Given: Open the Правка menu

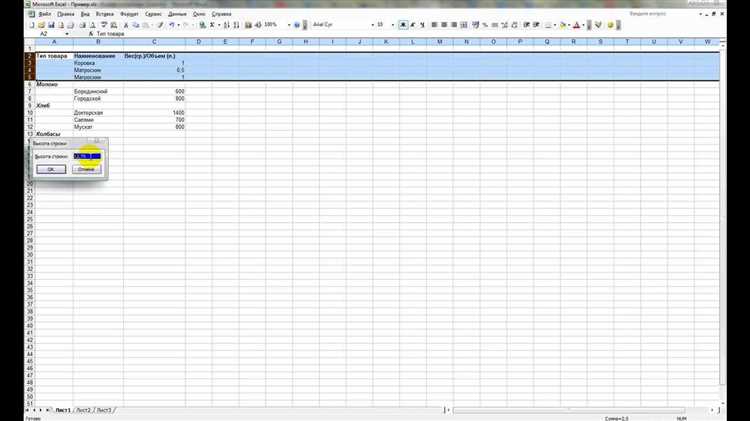Looking at the screenshot, I should point(66,14).
